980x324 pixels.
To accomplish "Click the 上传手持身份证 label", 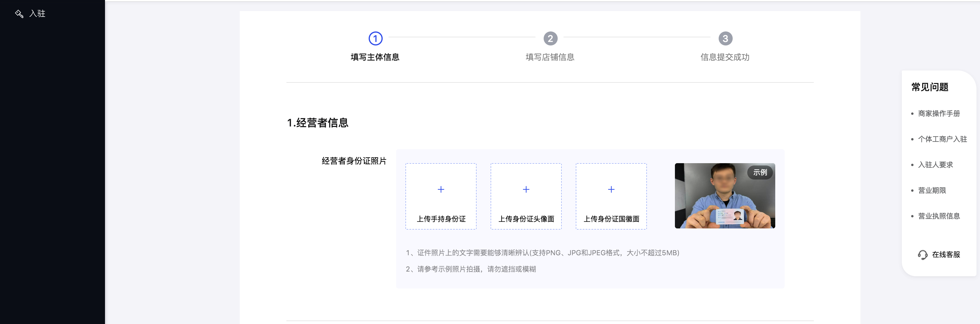I will [x=441, y=219].
